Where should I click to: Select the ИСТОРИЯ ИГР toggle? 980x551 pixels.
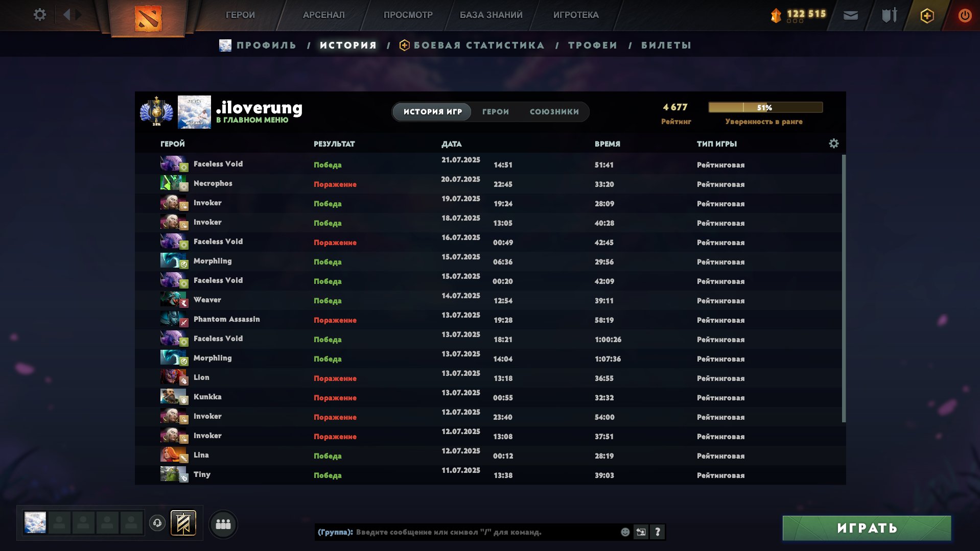[x=432, y=111]
